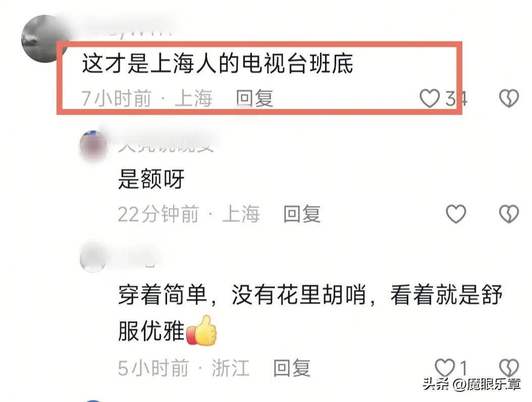Select comment text 这才是上海人的电视台班底
Viewport: 532px width, 402px height.
(218, 64)
